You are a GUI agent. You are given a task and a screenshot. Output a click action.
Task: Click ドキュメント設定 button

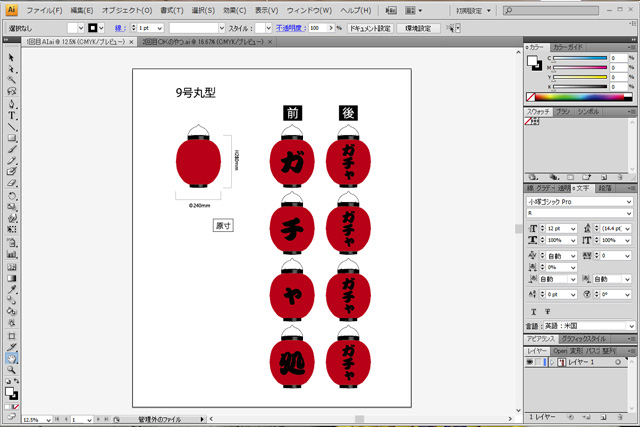(x=370, y=28)
